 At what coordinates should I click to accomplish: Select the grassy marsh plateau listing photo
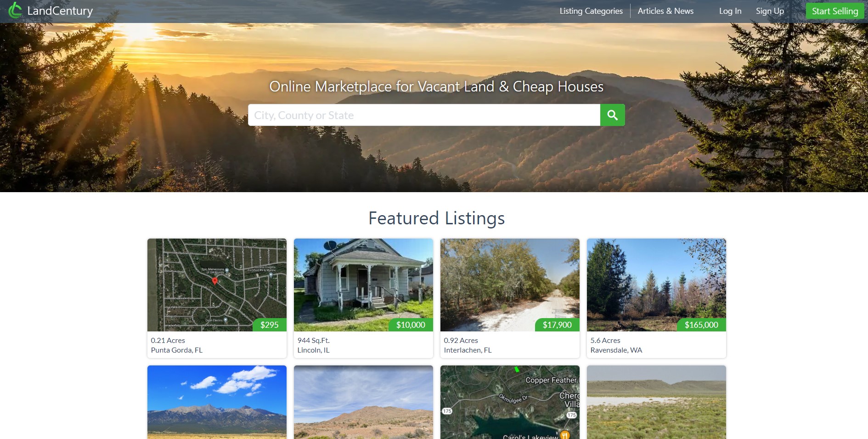coord(656,402)
